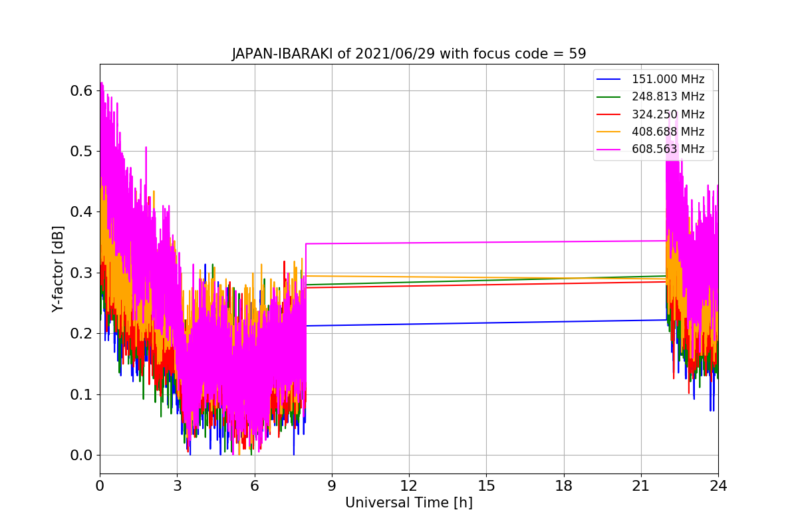
Task: Click the x-axis tick label 12
Action: [409, 485]
